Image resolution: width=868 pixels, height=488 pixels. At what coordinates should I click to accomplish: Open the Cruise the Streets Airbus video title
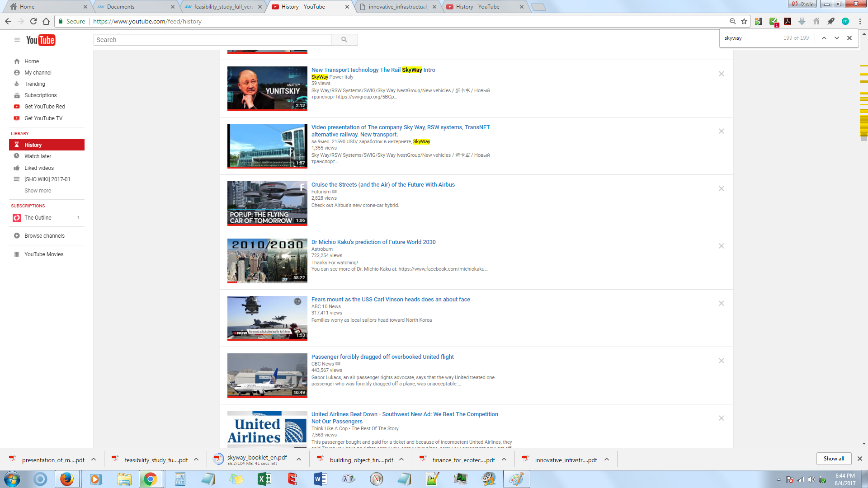383,185
